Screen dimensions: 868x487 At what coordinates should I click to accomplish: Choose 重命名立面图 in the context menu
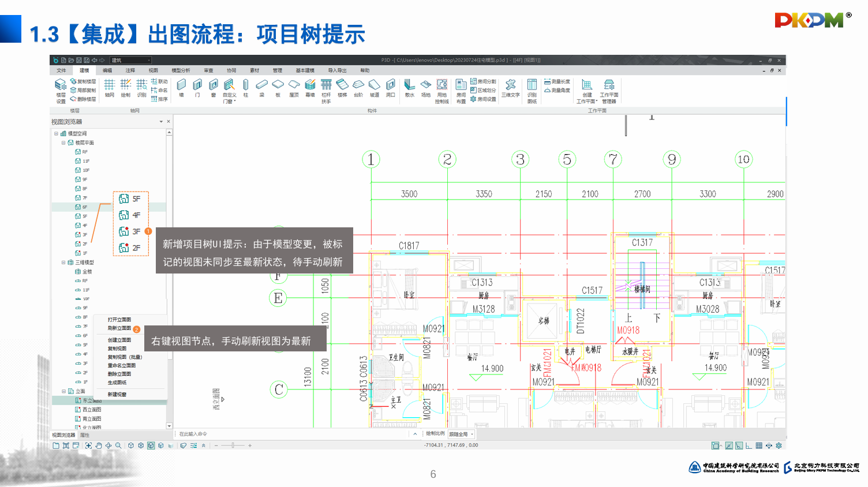(122, 365)
